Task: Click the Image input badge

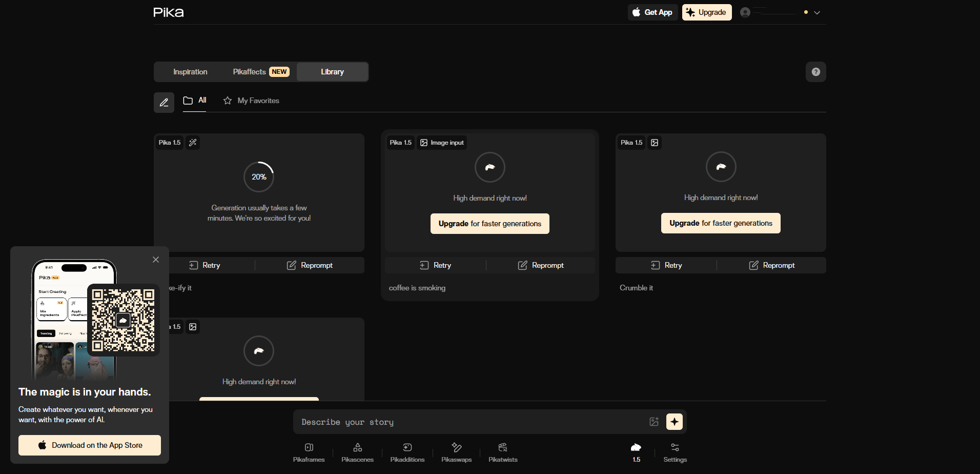Action: (x=442, y=143)
